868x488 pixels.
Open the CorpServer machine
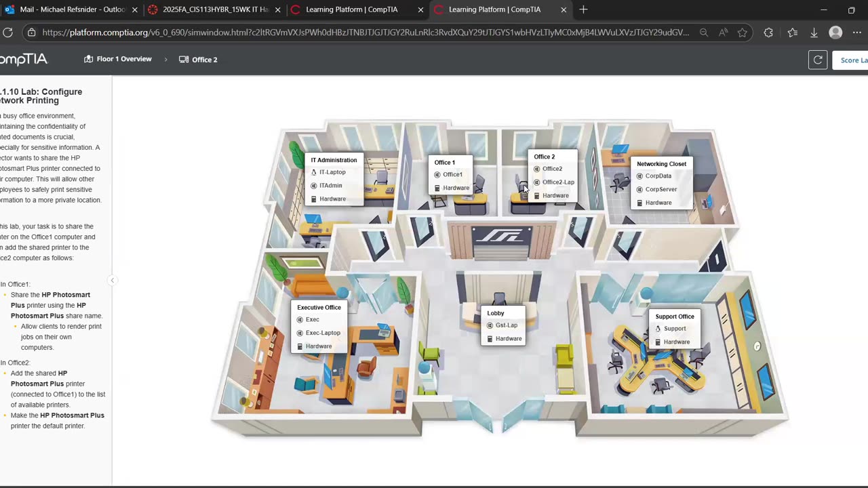(x=661, y=190)
